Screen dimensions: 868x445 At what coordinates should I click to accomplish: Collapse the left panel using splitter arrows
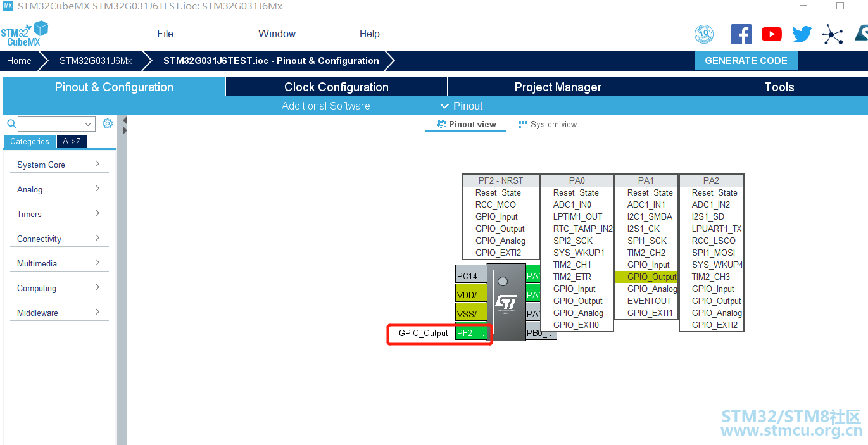125,120
